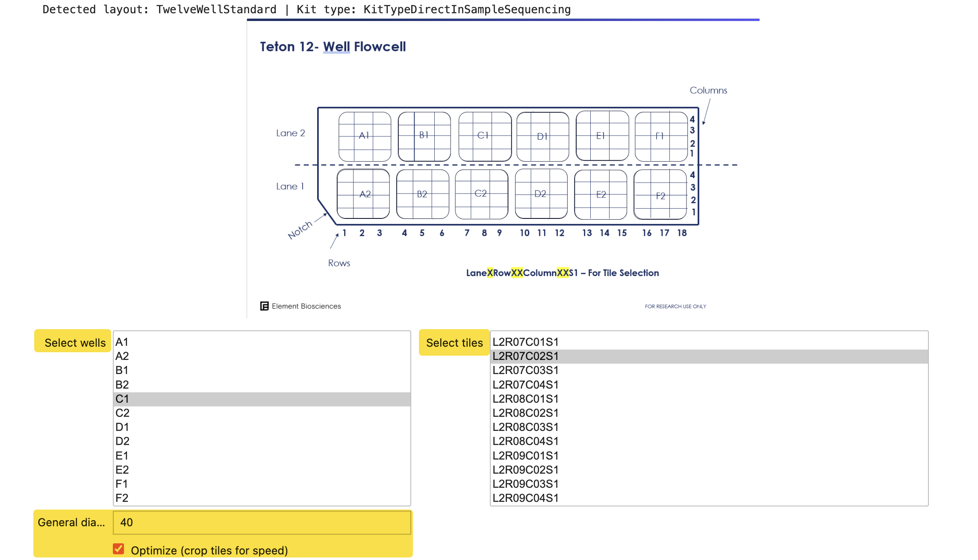Click the Detected layout status text
The width and height of the screenshot is (978, 560).
pos(306,9)
